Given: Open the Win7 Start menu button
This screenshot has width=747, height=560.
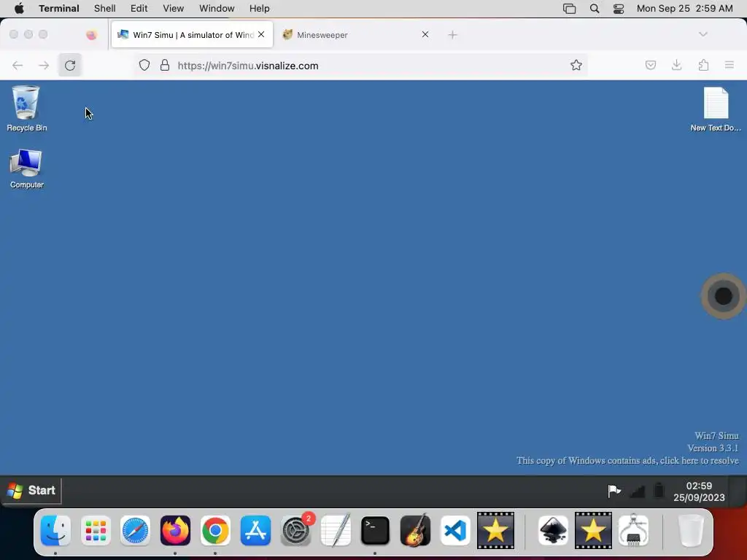Looking at the screenshot, I should click(x=31, y=490).
